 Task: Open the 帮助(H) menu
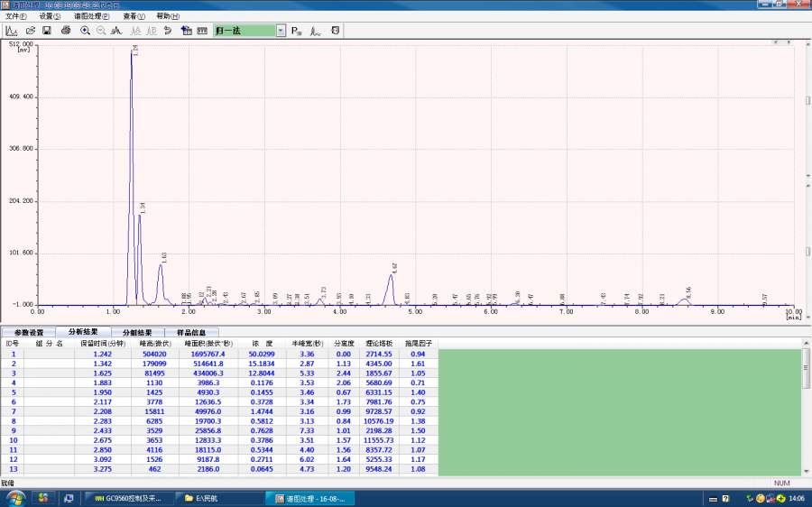pos(168,16)
